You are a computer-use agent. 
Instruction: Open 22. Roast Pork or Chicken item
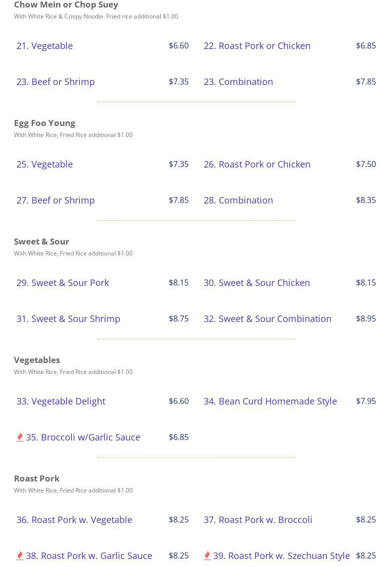tap(257, 45)
